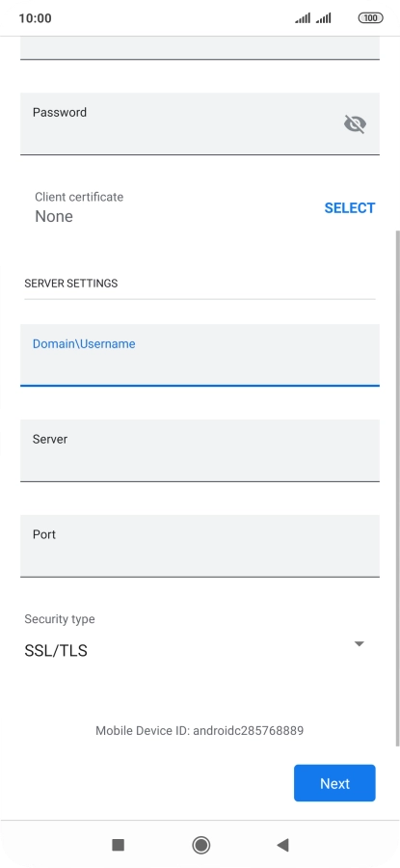Tap the Port input field
The width and height of the screenshot is (400, 868).
(200, 546)
